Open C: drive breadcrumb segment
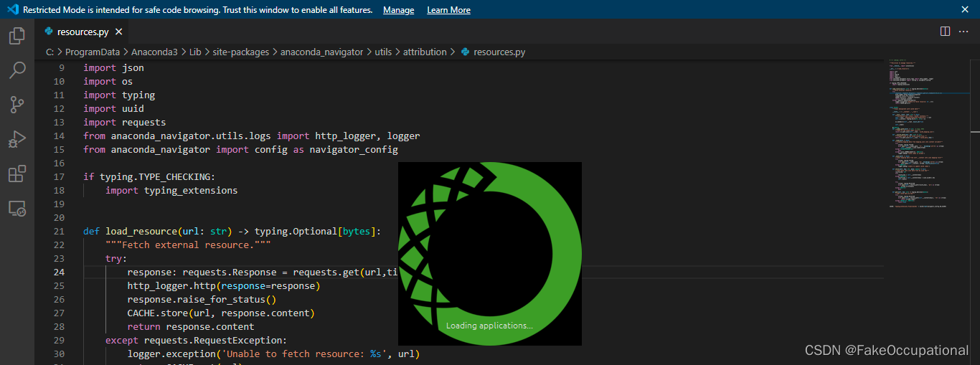 point(50,52)
